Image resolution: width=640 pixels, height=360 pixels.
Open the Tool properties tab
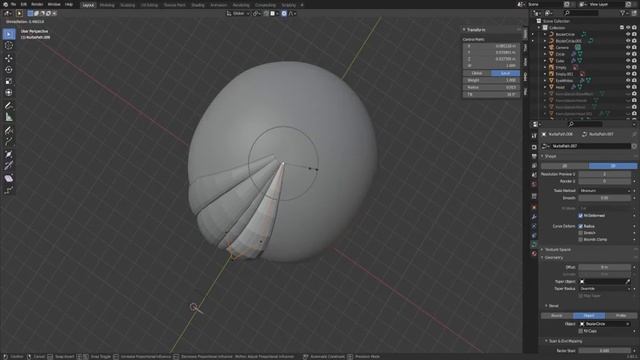click(x=534, y=136)
